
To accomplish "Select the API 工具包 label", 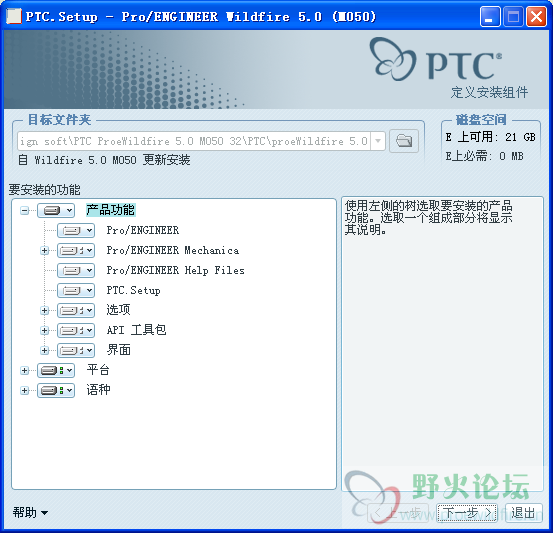I will [x=136, y=330].
